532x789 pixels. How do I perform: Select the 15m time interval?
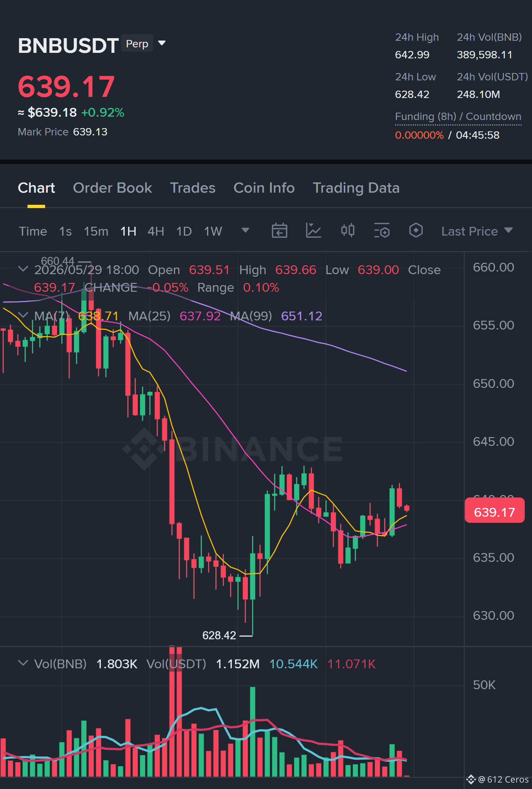tap(96, 231)
